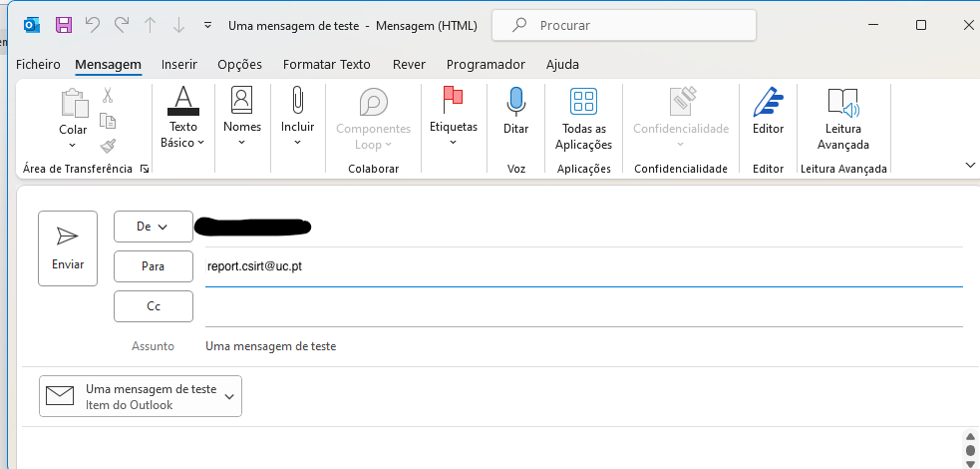This screenshot has width=980, height=469.
Task: Open the Editor pen tool
Action: pyautogui.click(x=768, y=113)
